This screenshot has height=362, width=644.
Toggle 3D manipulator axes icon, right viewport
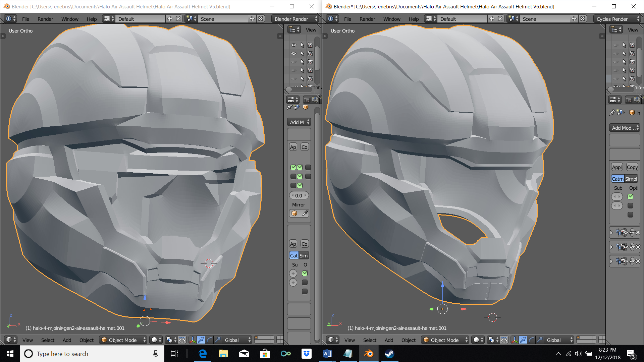[515, 340]
